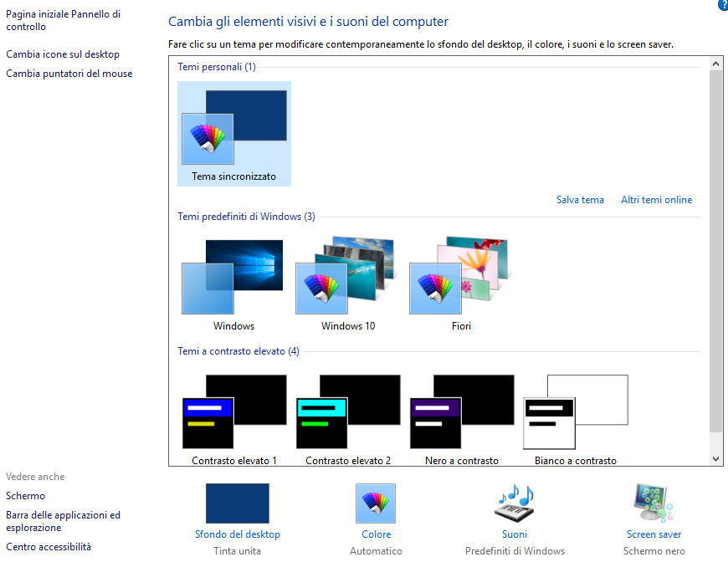The height and width of the screenshot is (562, 728).
Task: Open the Screen saver monitor icon
Action: [654, 503]
